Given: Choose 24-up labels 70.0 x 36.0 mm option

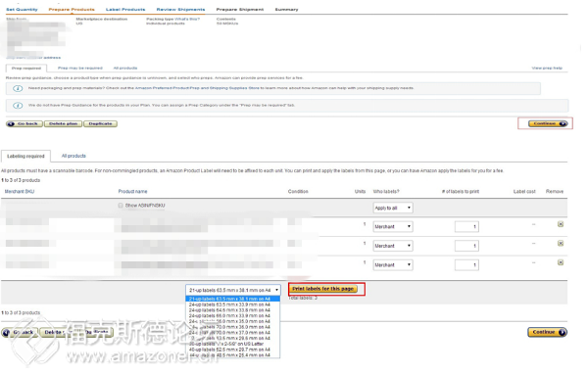Looking at the screenshot, I should click(233, 327).
